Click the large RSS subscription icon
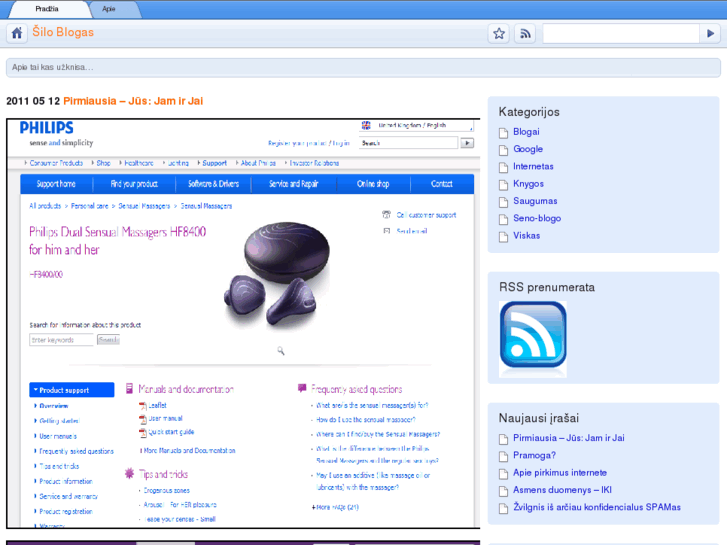This screenshot has height=545, width=727. 533,338
